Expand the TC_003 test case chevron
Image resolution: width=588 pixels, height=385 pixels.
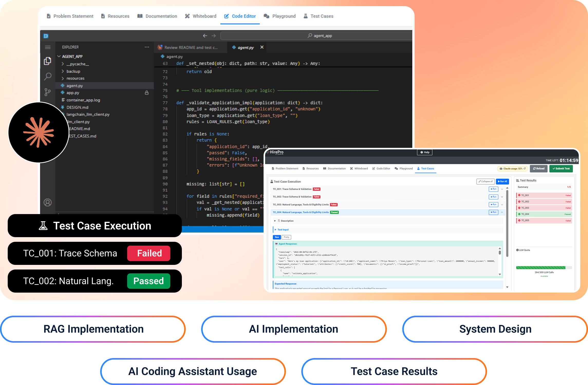coord(502,205)
